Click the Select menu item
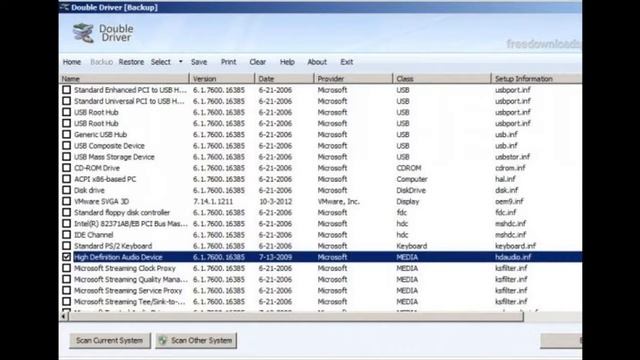Screen dimensions: 640x360 pos(160,62)
